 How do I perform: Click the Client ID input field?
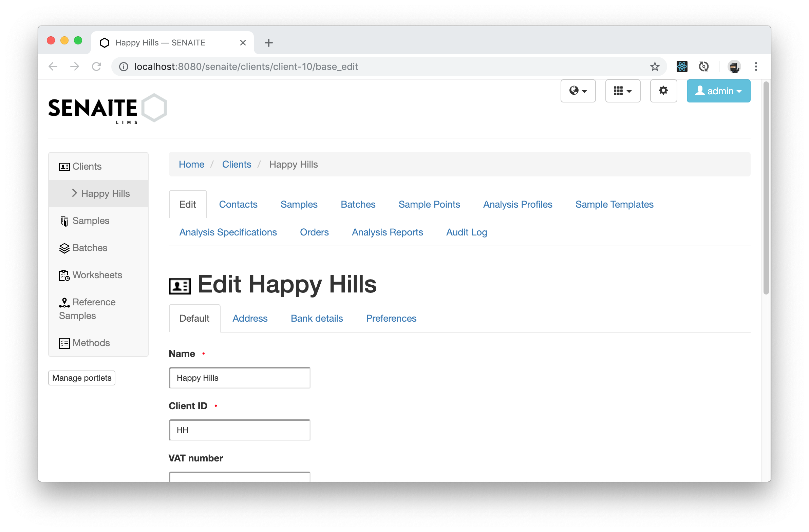coord(239,430)
